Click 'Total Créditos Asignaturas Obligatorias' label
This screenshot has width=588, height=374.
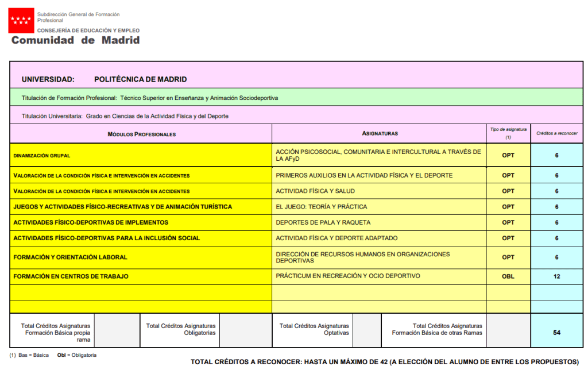coord(181,329)
